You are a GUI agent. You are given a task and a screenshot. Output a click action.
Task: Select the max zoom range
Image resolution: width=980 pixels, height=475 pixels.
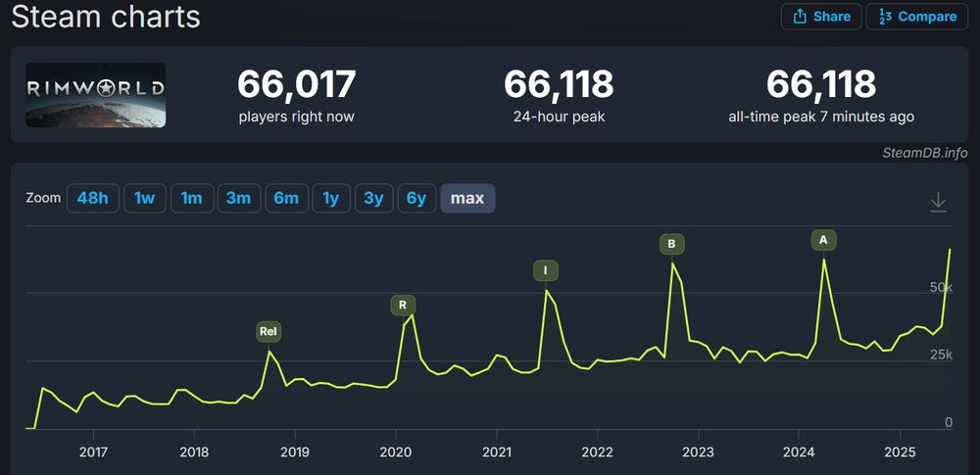(467, 199)
